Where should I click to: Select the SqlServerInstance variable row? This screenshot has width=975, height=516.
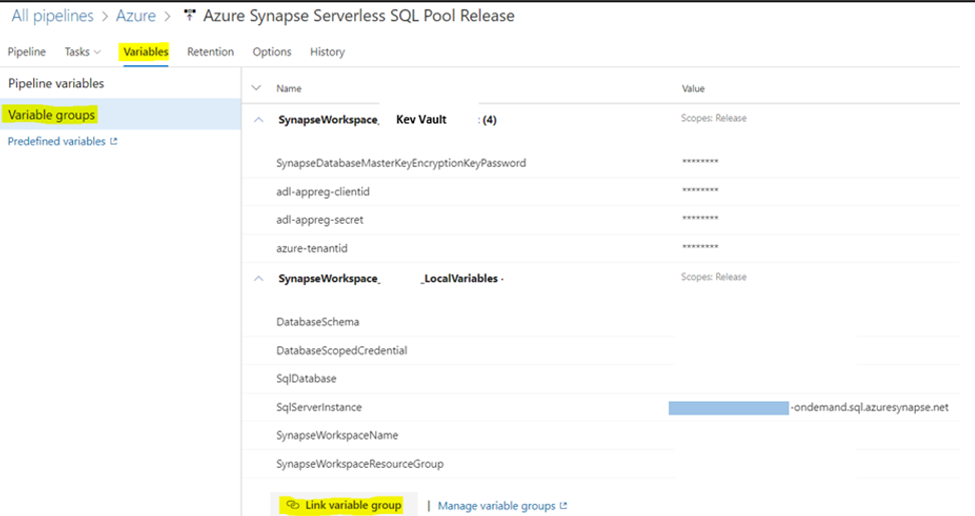[x=601, y=407]
